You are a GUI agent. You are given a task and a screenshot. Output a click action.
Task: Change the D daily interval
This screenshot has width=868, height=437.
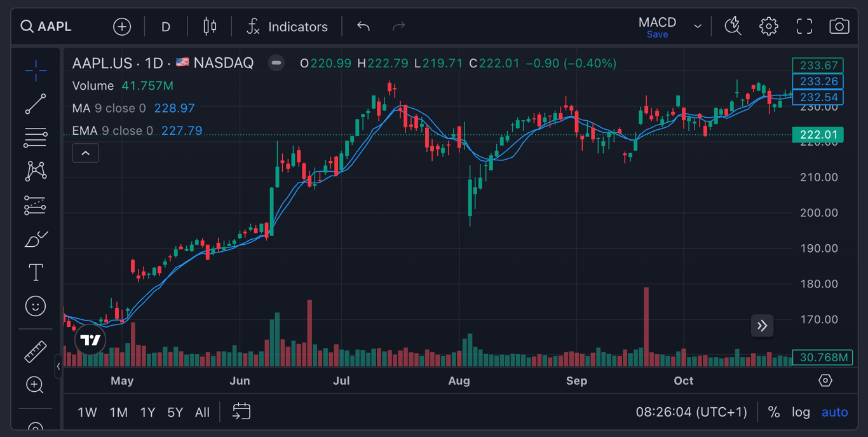pyautogui.click(x=166, y=27)
